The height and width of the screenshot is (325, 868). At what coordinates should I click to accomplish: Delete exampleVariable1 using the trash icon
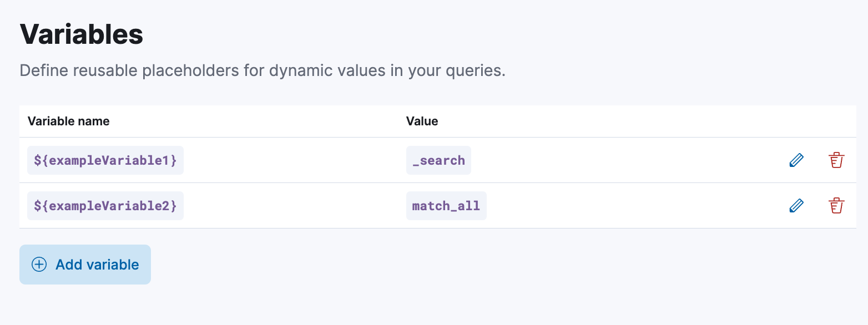(836, 160)
